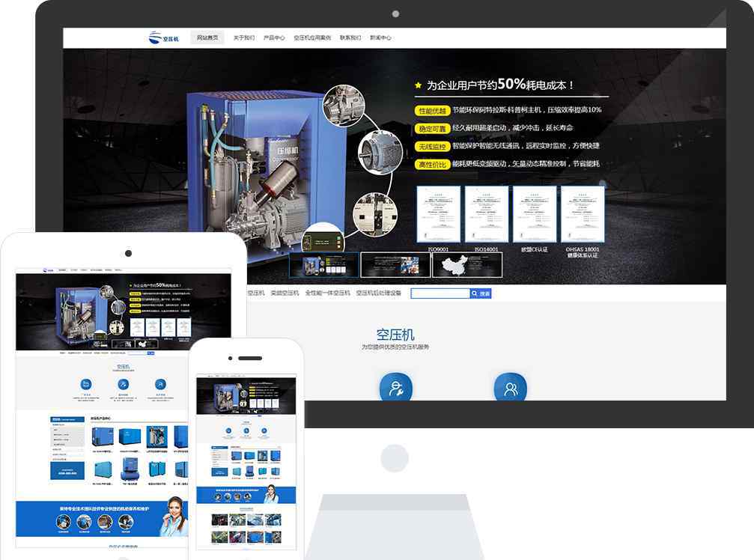Click the middle blue service icon on tablet
This screenshot has width=754, height=560.
tap(123, 384)
